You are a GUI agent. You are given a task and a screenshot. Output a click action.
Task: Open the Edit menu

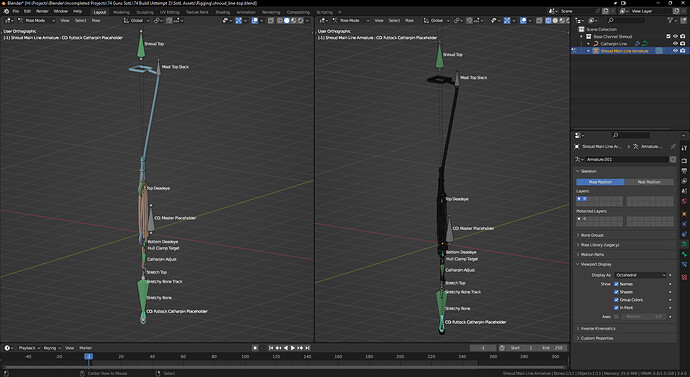pyautogui.click(x=27, y=11)
